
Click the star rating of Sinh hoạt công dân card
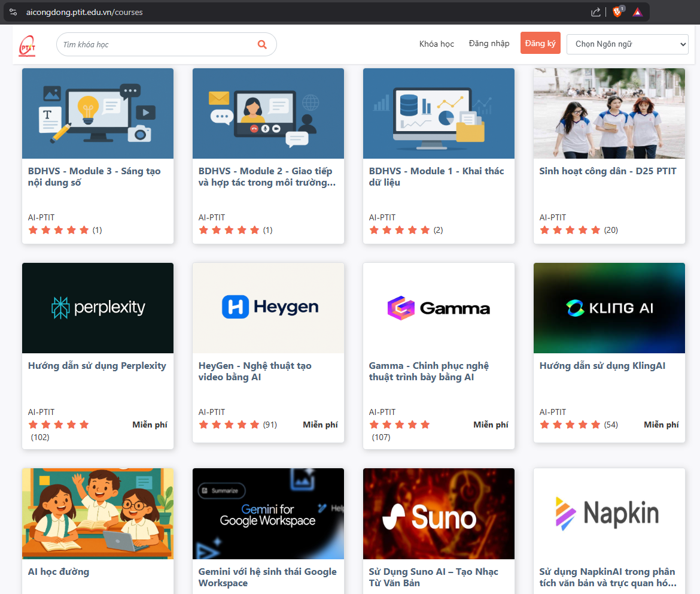pyautogui.click(x=570, y=230)
